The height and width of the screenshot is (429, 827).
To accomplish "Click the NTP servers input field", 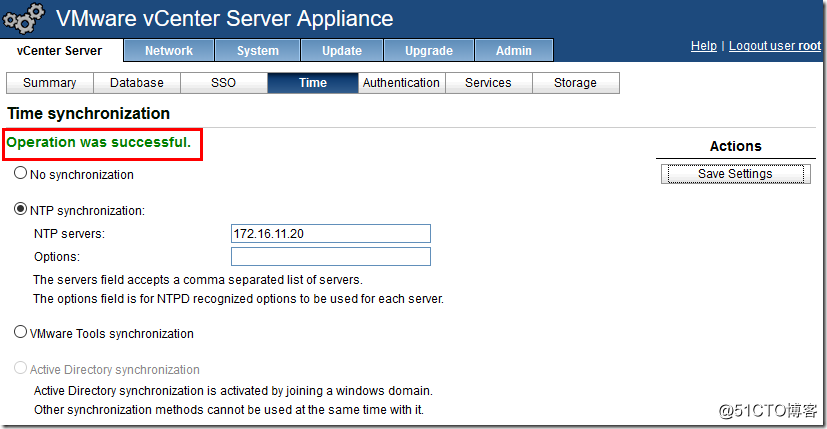I will tap(331, 234).
